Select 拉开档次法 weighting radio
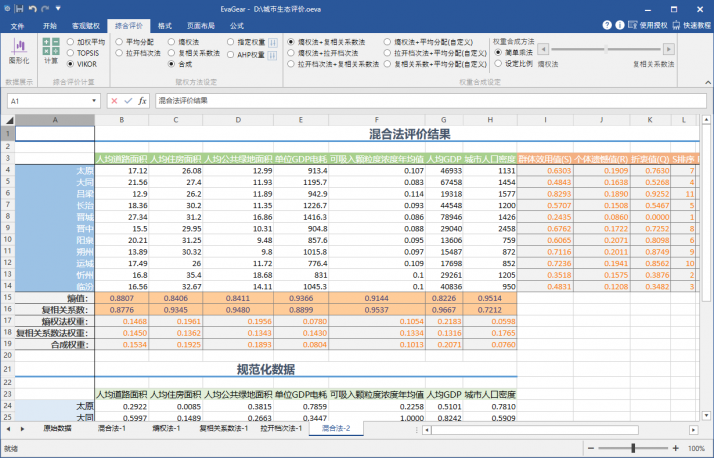 click(x=138, y=53)
